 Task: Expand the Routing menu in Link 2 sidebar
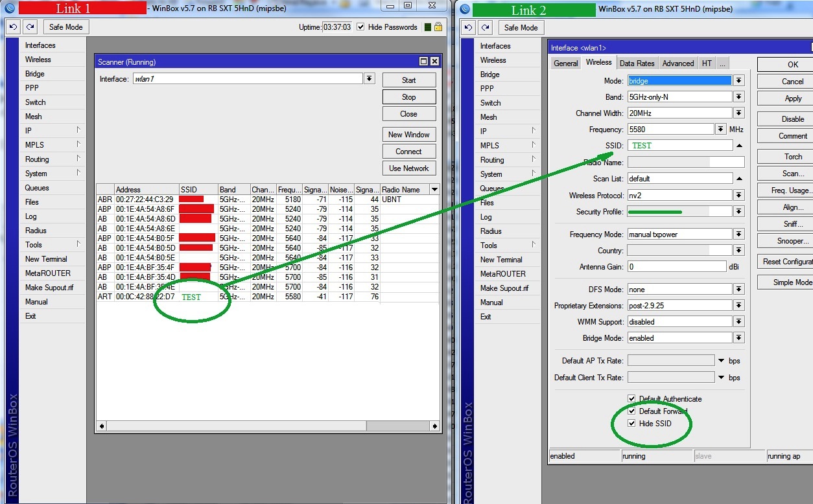coord(507,160)
